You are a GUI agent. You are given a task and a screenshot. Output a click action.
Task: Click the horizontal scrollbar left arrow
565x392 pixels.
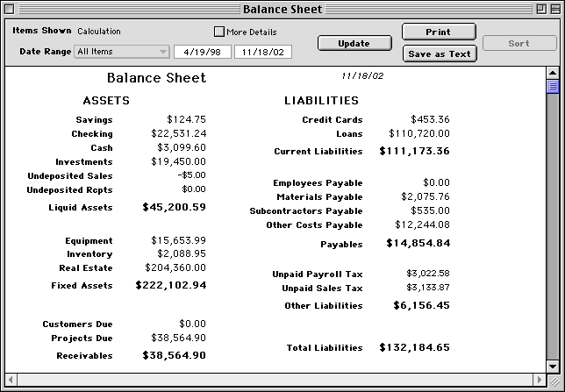click(x=11, y=381)
